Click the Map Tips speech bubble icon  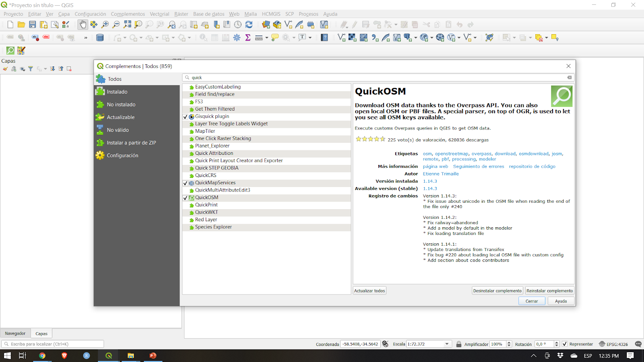pyautogui.click(x=275, y=37)
